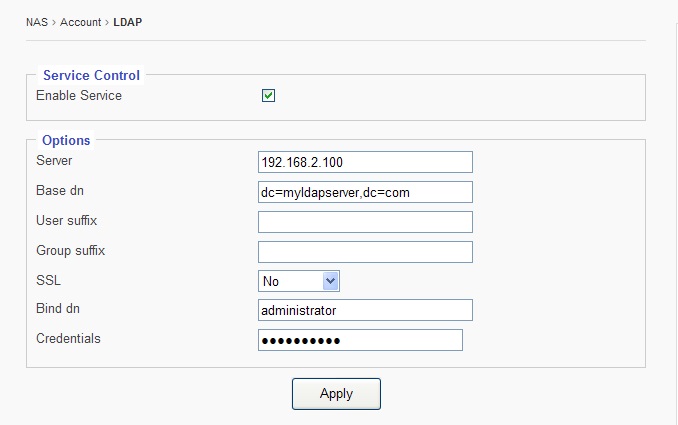This screenshot has height=425, width=678.
Task: Click the Credentials password field
Action: coord(360,341)
